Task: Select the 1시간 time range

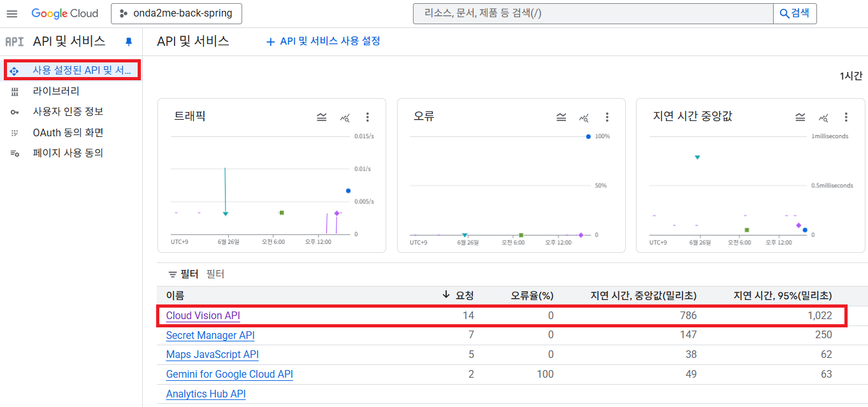Action: click(x=851, y=76)
